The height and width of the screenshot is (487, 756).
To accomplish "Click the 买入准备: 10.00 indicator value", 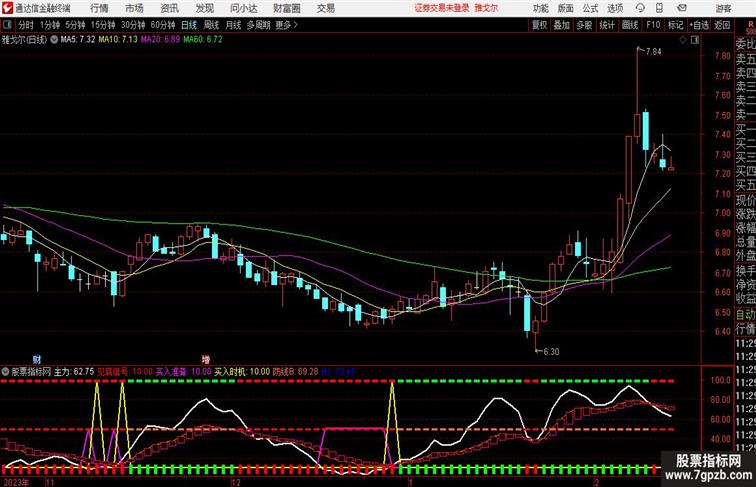I will [183, 372].
